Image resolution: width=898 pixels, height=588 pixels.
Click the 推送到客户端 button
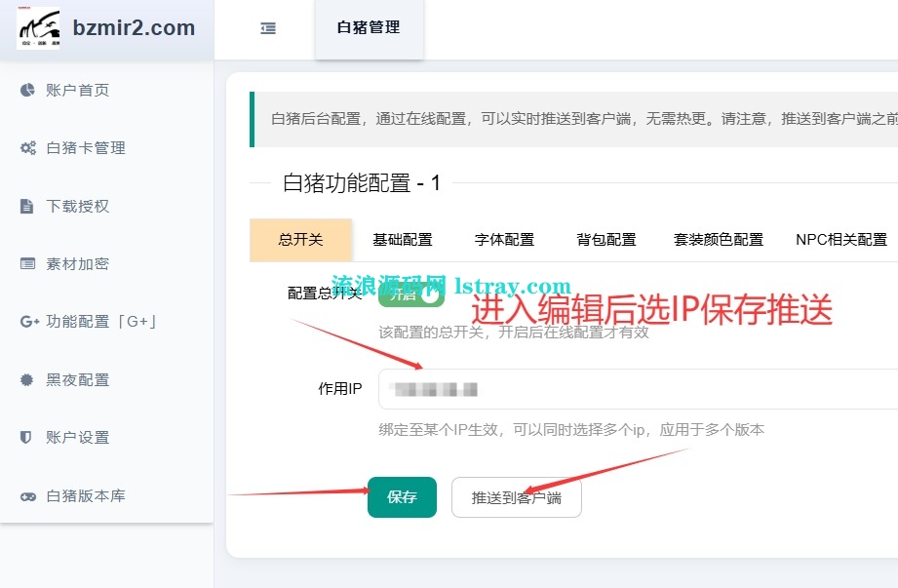coord(517,498)
